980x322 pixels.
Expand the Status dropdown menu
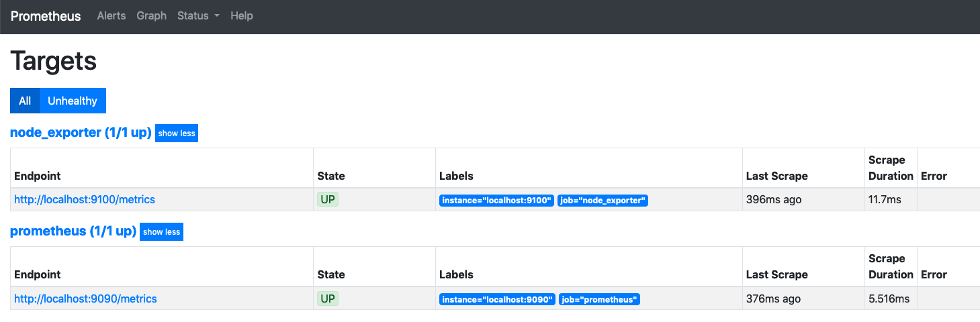click(198, 15)
